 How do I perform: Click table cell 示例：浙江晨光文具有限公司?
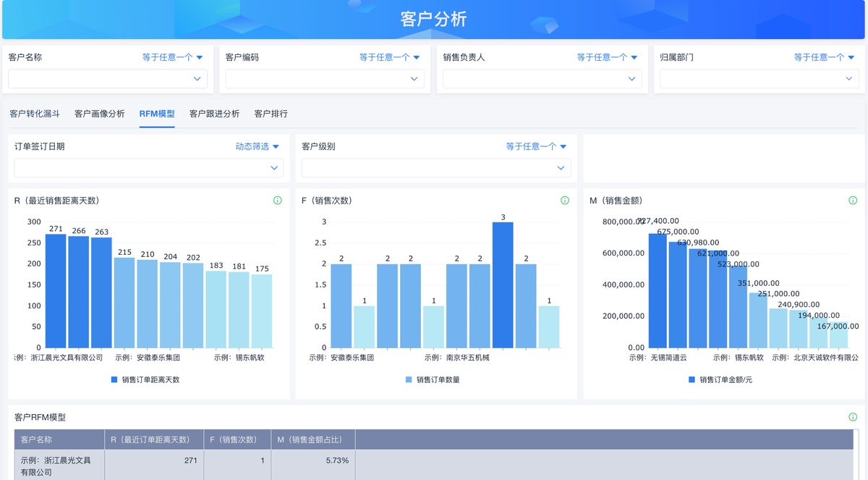point(59,466)
